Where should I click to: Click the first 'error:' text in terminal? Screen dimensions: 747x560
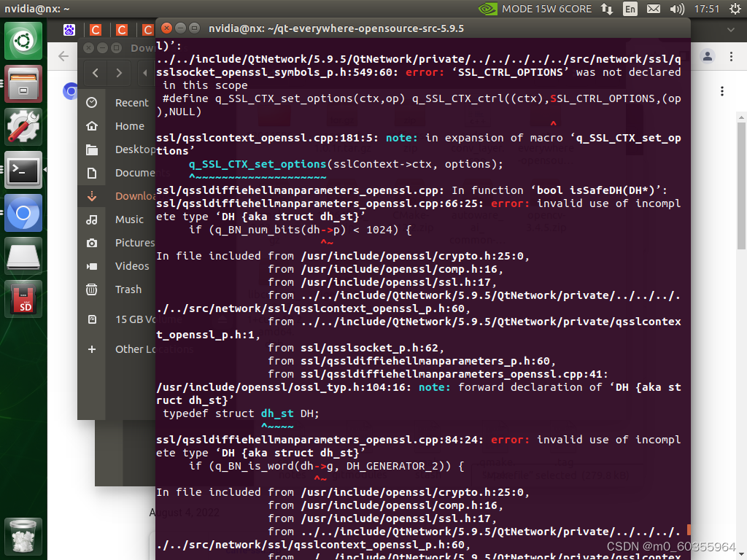point(425,72)
